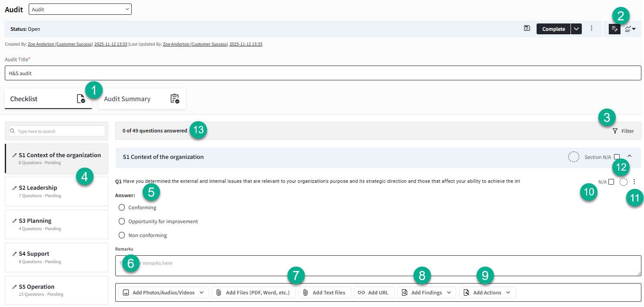Click the Add Findings magnifier document icon

pos(405,293)
